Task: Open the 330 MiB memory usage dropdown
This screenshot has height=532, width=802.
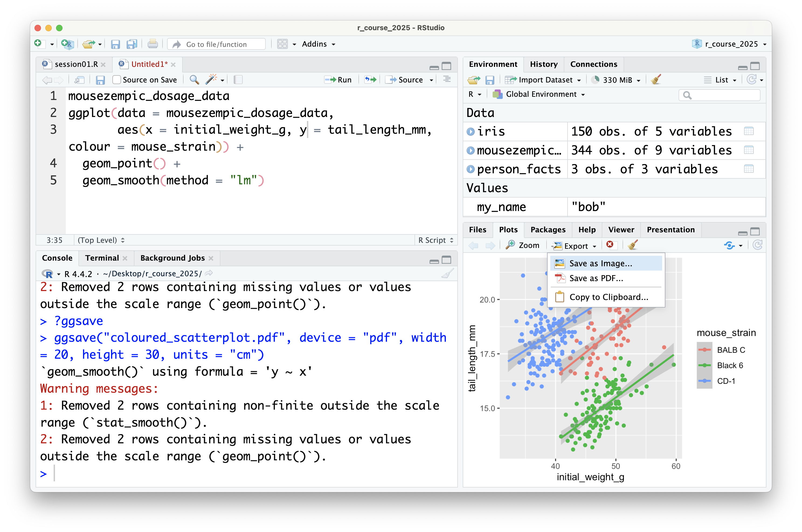Action: tap(616, 80)
